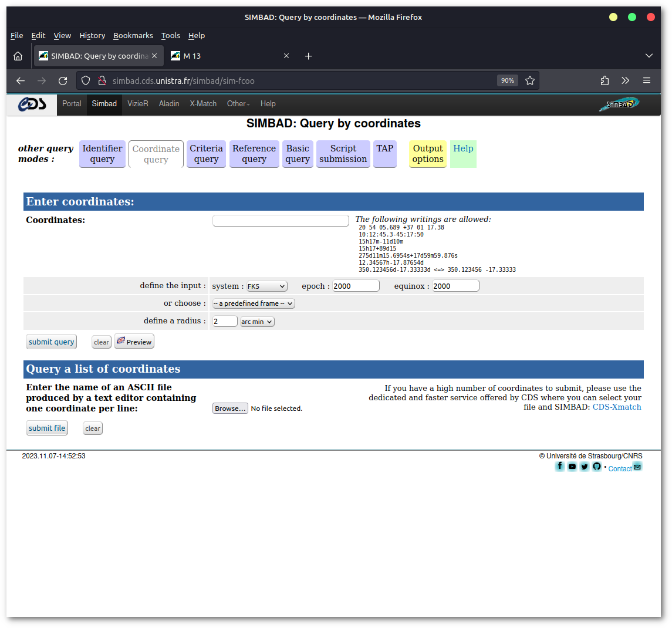Click the Contact envelope icon
The height and width of the screenshot is (628, 672).
point(638,467)
